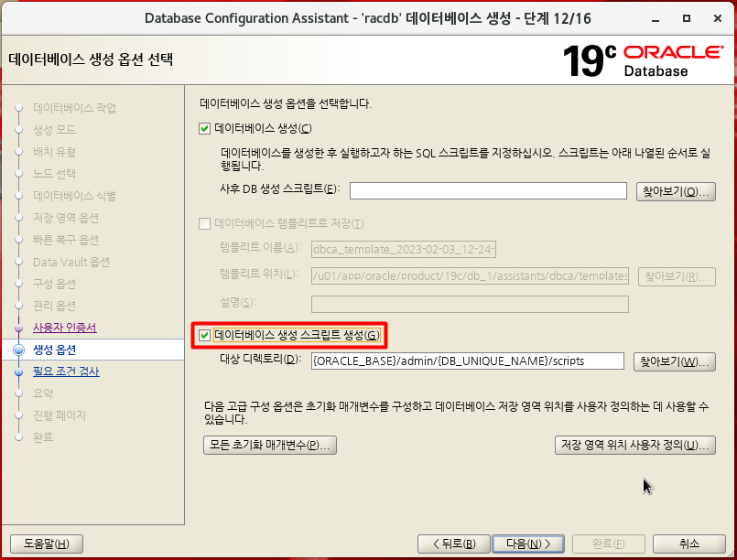Image resolution: width=737 pixels, height=560 pixels.
Task: Open the 필요 조건 검사 step link
Action: 66,372
